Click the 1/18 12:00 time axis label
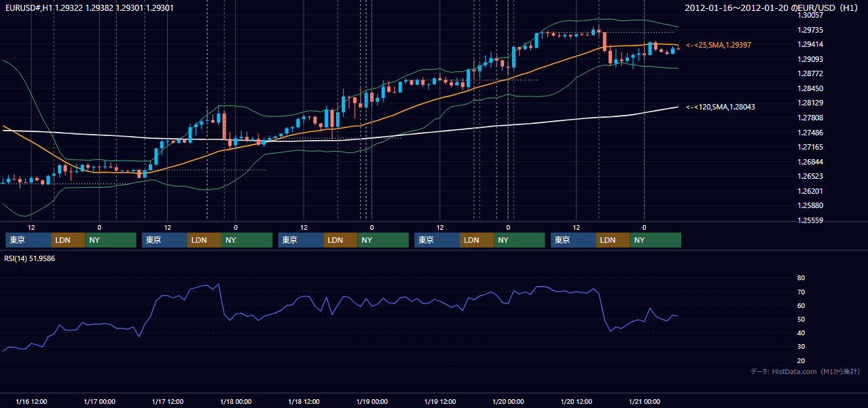This screenshot has width=868, height=408. coord(304,401)
